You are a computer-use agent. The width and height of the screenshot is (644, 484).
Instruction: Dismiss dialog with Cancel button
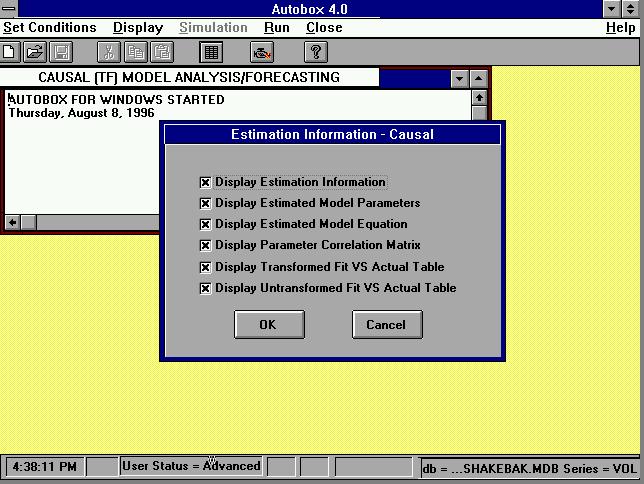[x=387, y=325]
